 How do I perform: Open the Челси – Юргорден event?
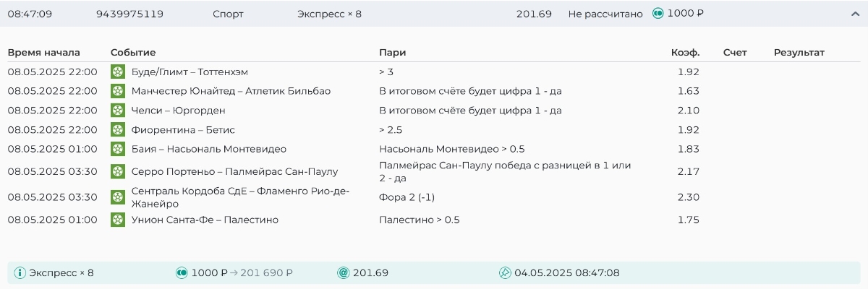[x=178, y=111]
